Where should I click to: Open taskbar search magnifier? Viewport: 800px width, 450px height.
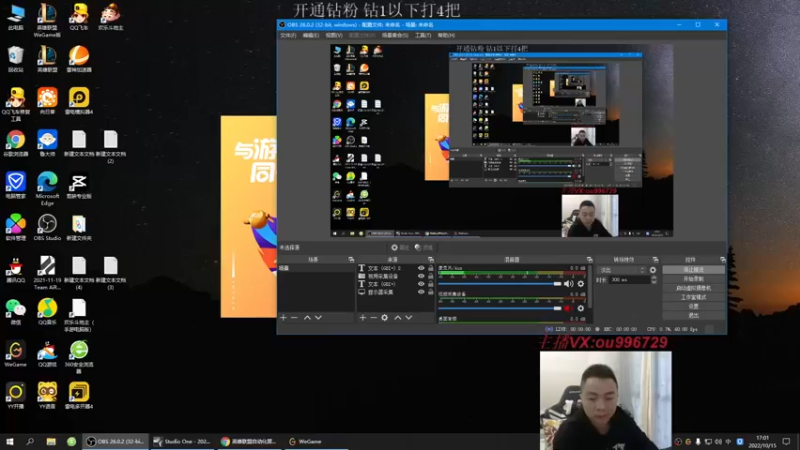coord(30,441)
